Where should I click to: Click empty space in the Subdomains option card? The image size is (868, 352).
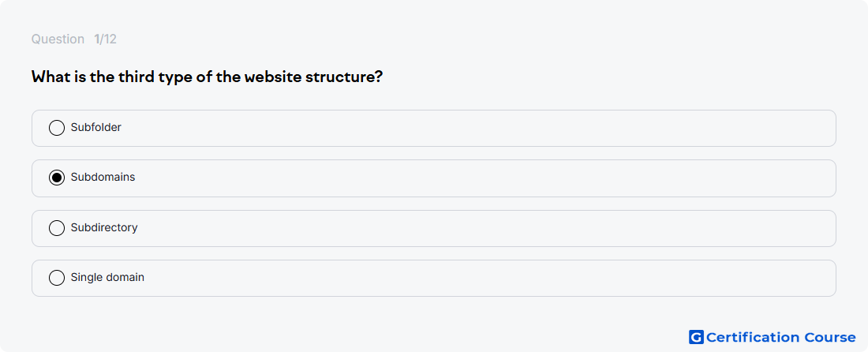click(x=476, y=178)
